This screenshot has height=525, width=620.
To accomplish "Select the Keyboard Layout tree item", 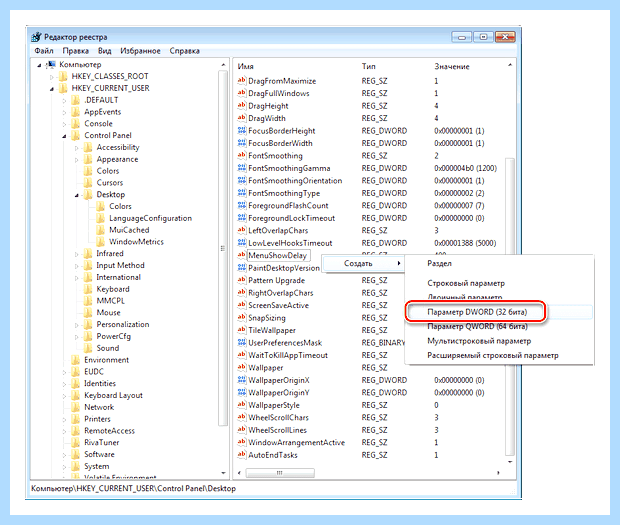I will pos(113,395).
